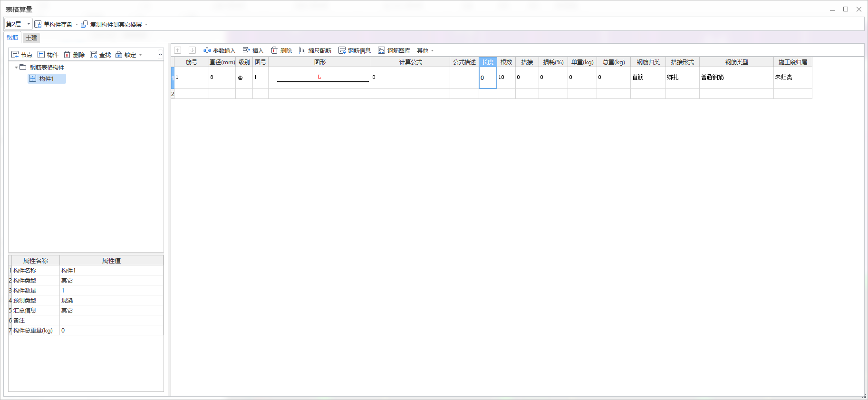The height and width of the screenshot is (400, 868).
Task: Select table row header 2
Action: point(173,94)
